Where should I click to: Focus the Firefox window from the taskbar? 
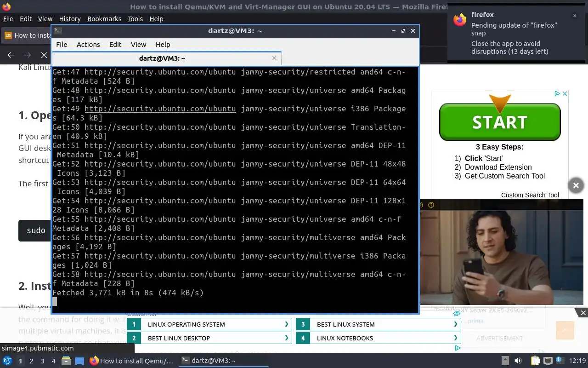(x=132, y=361)
